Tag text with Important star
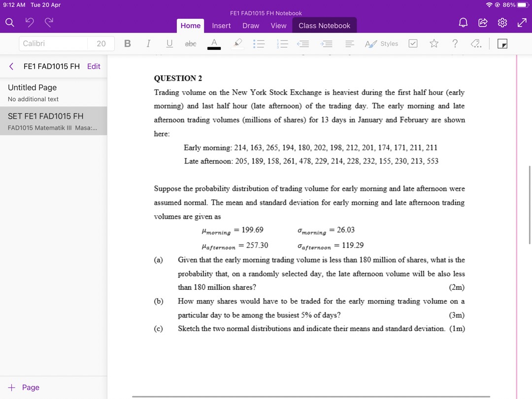This screenshot has height=399, width=532. point(433,43)
